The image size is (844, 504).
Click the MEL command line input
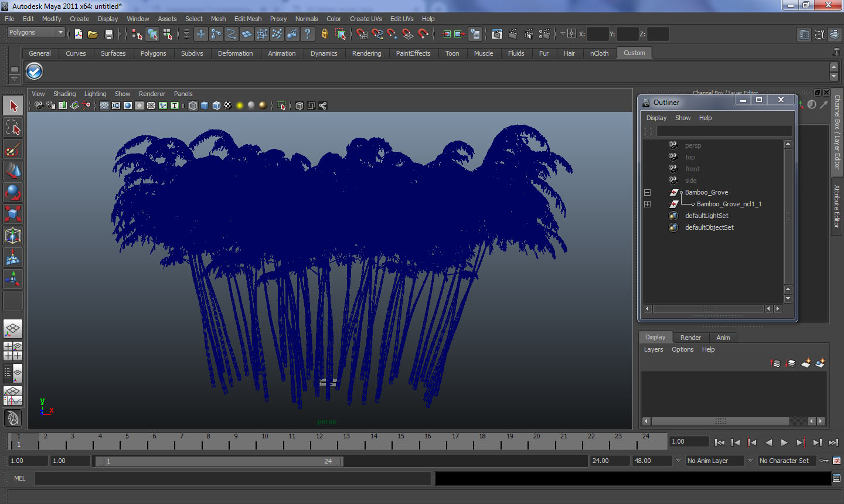tap(233, 478)
